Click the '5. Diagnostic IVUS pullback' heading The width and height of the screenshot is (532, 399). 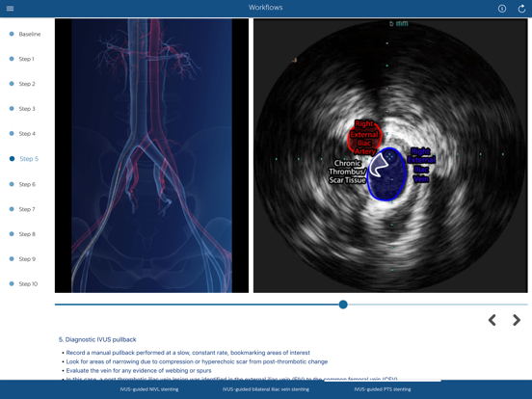tap(97, 339)
